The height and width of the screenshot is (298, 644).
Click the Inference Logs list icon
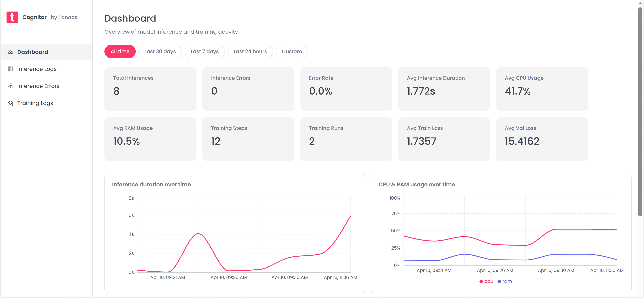coord(10,69)
